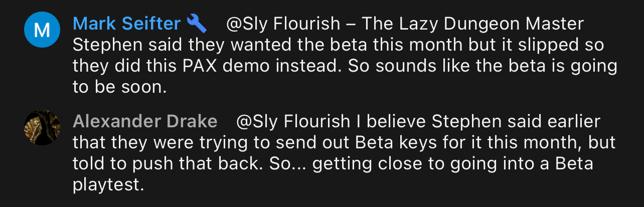The width and height of the screenshot is (644, 207).
Task: Open the Alexander Drake username link
Action: [145, 121]
